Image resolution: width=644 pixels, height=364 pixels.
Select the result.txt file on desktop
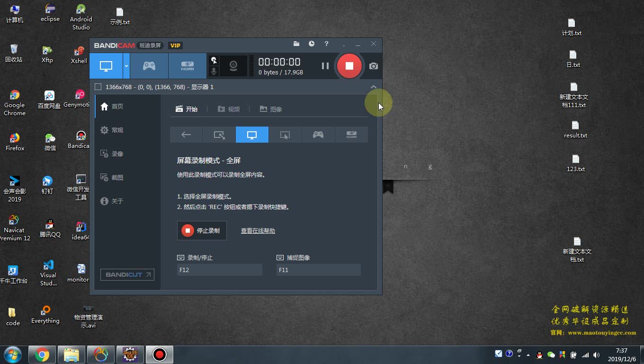(x=575, y=130)
